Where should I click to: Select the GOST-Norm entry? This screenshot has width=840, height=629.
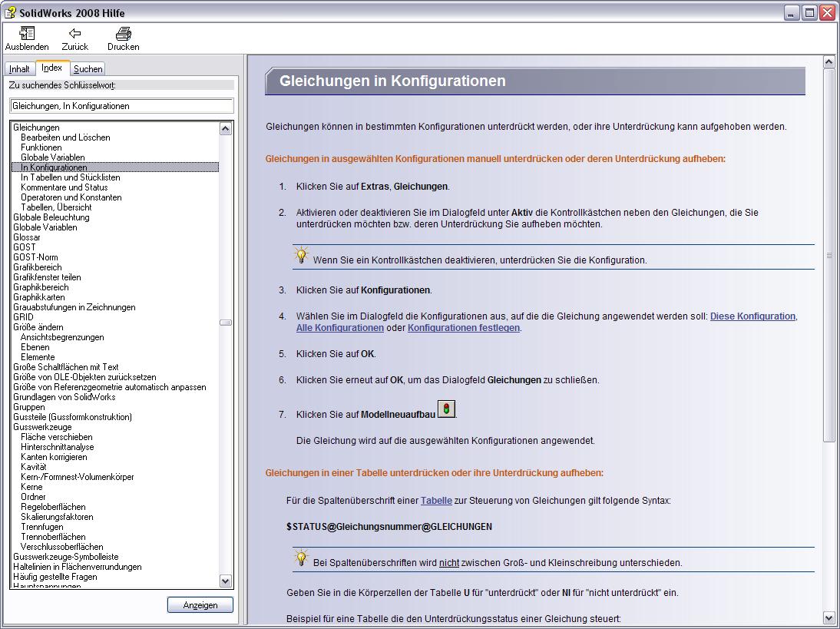pyautogui.click(x=35, y=257)
